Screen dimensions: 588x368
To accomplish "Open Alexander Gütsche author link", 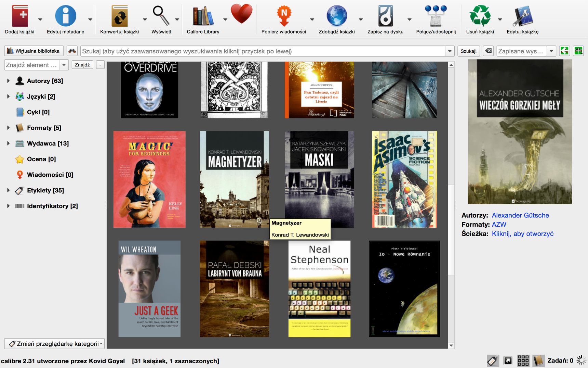I will (520, 215).
